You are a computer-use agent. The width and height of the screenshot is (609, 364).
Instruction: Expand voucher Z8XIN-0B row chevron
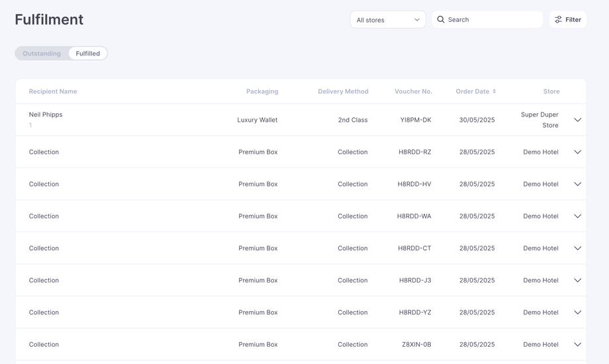pyautogui.click(x=577, y=345)
